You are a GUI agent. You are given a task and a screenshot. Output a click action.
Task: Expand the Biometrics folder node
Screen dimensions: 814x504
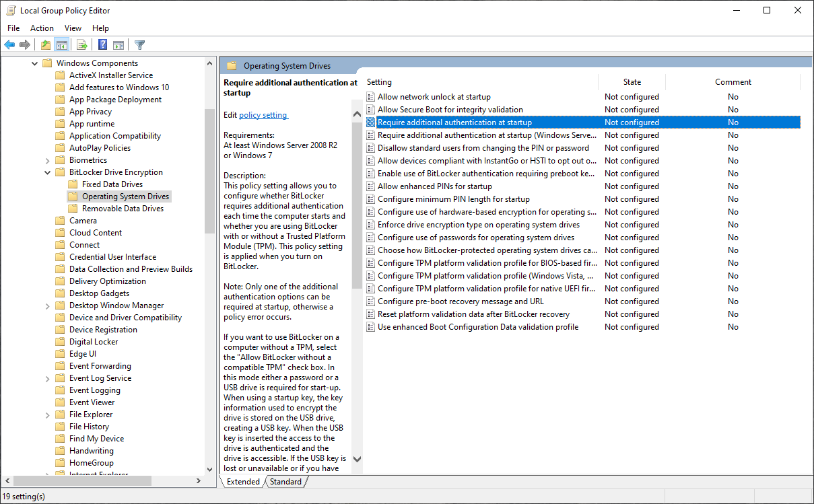pyautogui.click(x=48, y=160)
